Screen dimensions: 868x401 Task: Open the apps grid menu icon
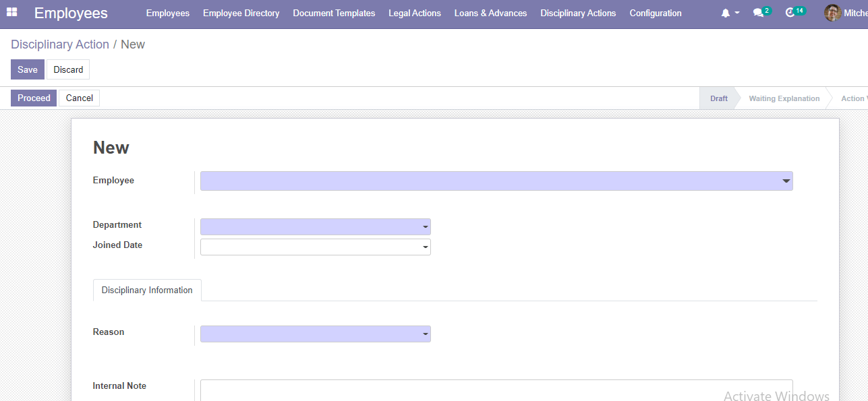pyautogui.click(x=11, y=13)
